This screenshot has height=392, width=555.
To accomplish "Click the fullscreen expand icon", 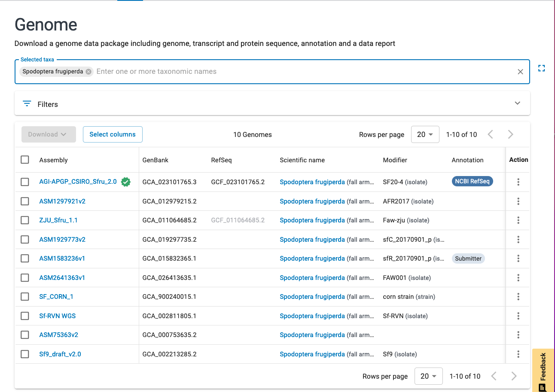I will coord(541,68).
